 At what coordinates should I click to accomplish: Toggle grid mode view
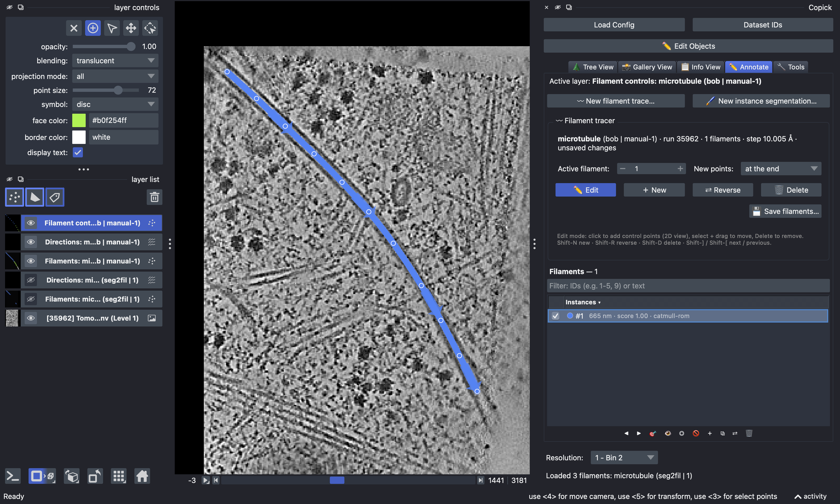pos(118,476)
